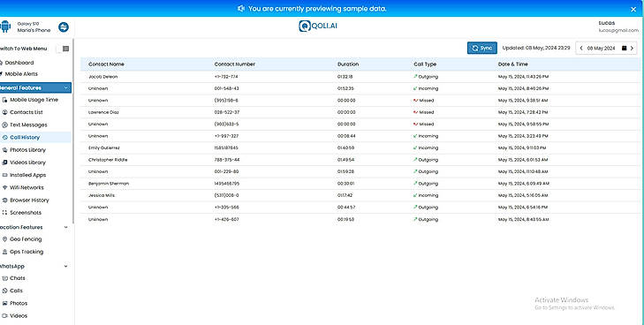Close the sample data preview banner
Screen dimensions: 644x325
[x=633, y=9]
